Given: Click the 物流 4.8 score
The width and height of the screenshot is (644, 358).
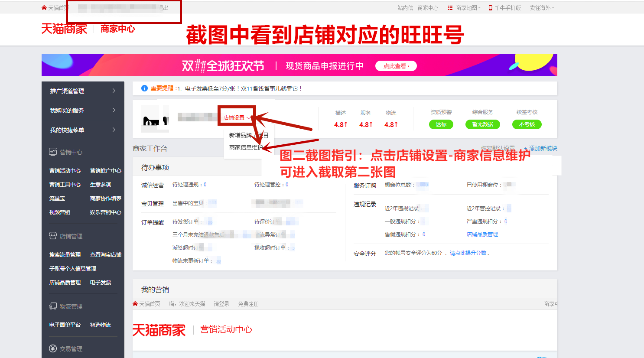Looking at the screenshot, I should tap(391, 124).
